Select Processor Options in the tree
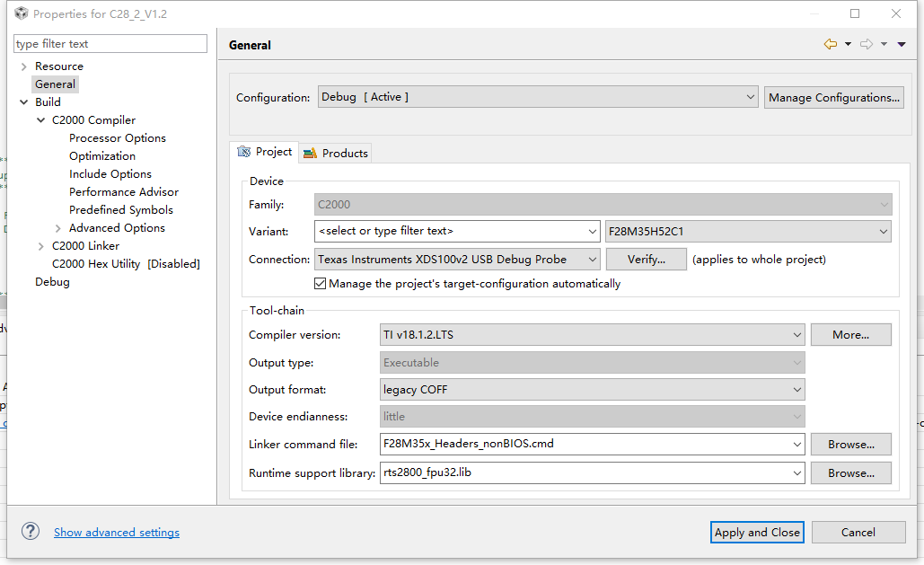 (x=118, y=138)
